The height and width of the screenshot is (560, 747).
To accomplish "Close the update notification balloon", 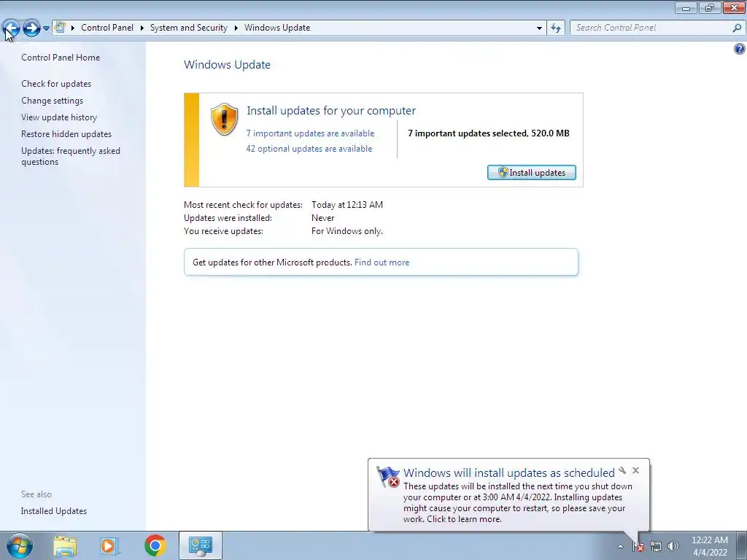I will (x=636, y=470).
